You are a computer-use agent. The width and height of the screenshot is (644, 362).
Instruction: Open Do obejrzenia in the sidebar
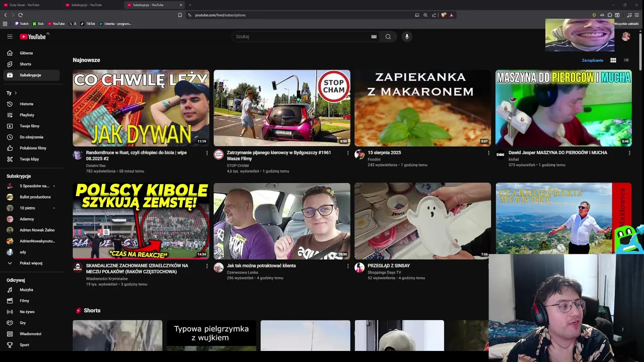32,137
